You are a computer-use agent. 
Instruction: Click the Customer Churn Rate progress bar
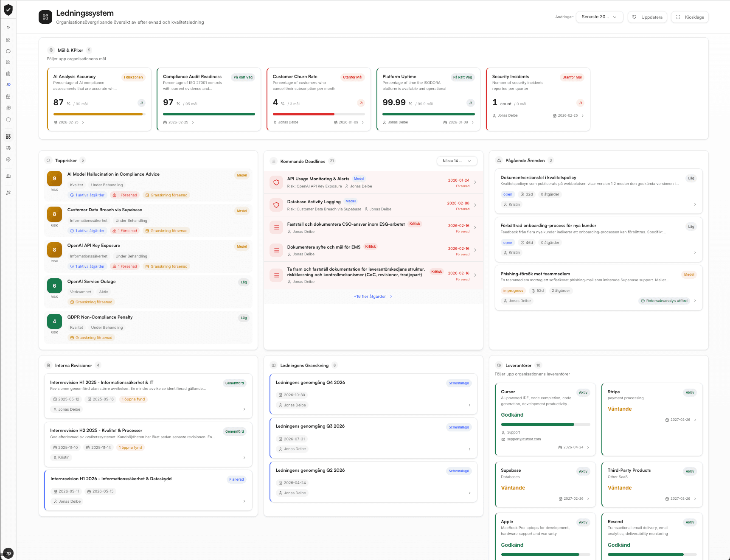click(x=318, y=114)
